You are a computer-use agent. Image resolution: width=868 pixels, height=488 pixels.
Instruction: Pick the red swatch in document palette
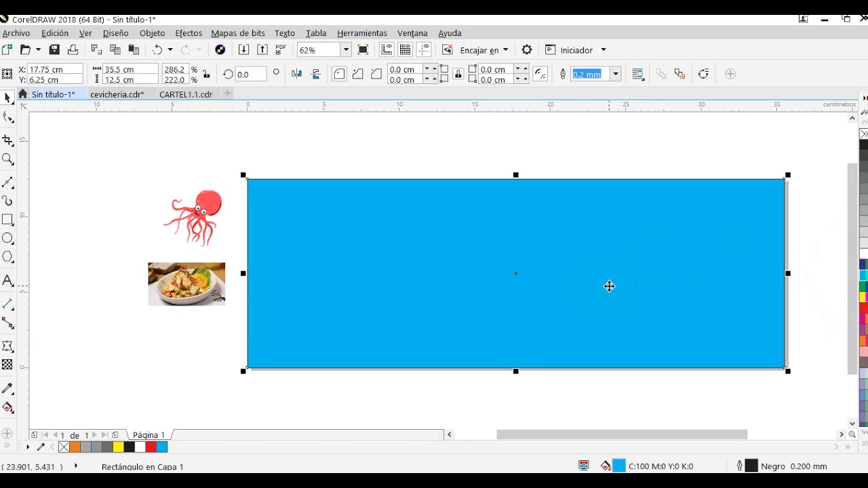coord(151,447)
